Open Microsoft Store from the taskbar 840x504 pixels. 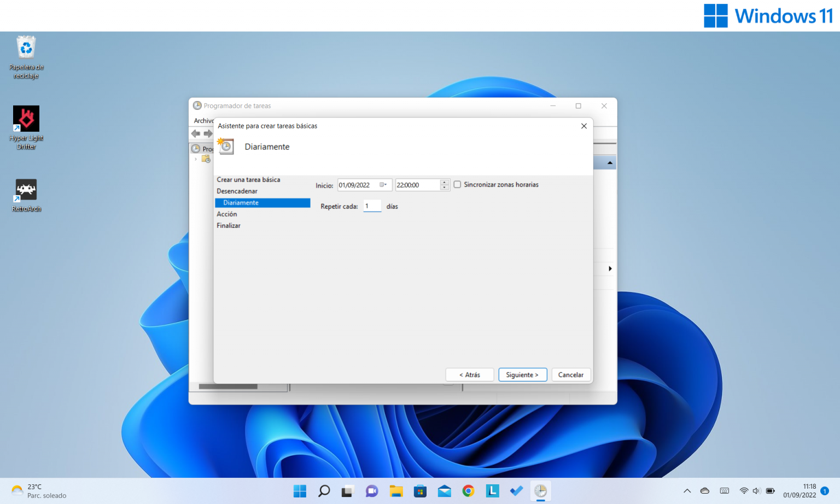(x=420, y=490)
